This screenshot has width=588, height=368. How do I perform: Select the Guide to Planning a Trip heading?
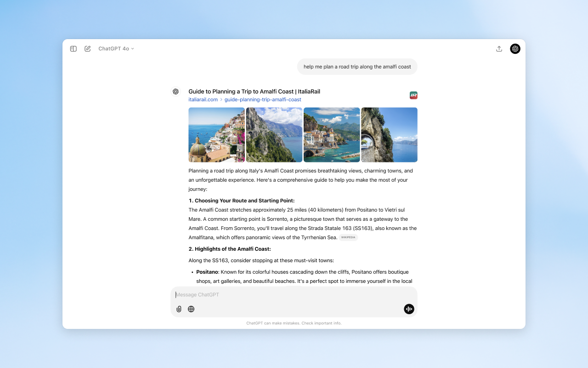point(254,91)
